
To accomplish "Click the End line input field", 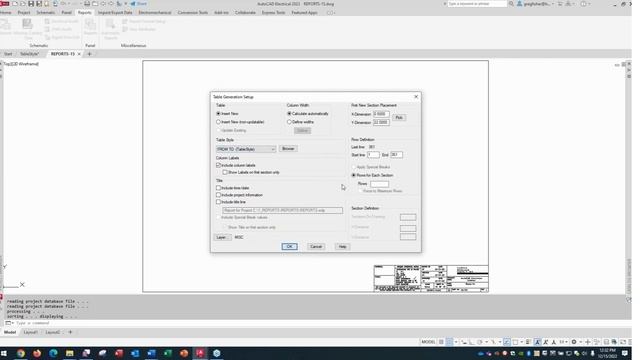I will (396, 155).
